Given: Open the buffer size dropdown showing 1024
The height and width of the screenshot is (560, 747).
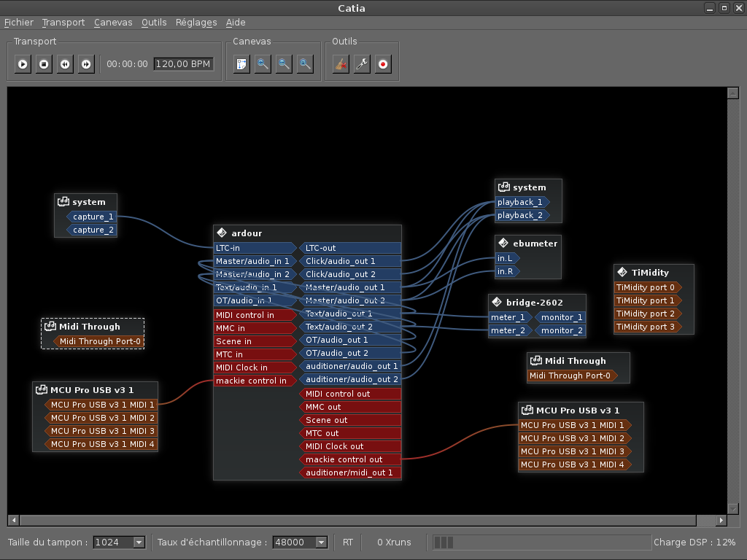Looking at the screenshot, I should click(119, 542).
